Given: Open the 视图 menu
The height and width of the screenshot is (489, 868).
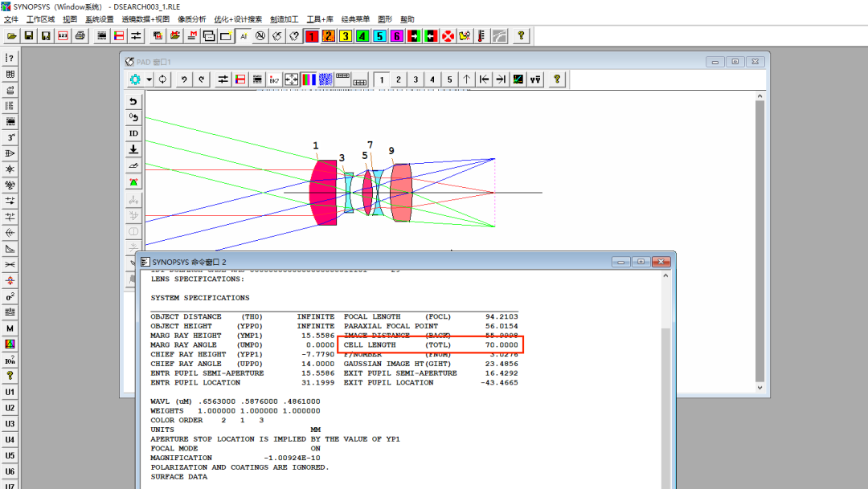Looking at the screenshot, I should tap(70, 19).
